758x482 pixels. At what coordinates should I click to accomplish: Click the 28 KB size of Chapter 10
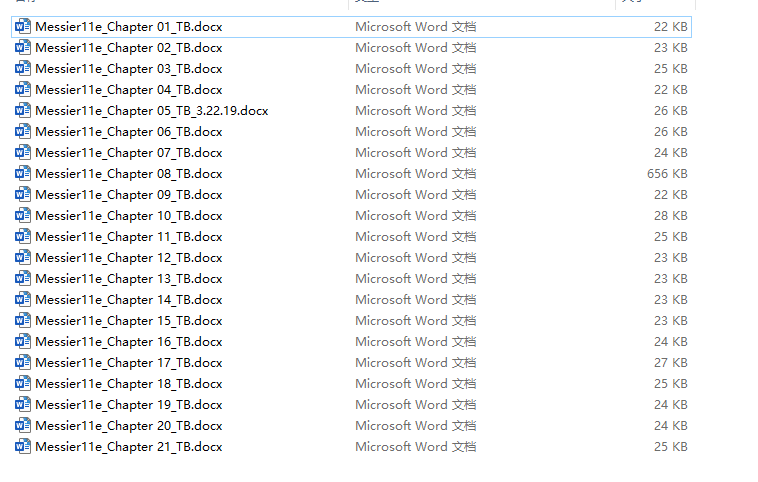(x=671, y=216)
